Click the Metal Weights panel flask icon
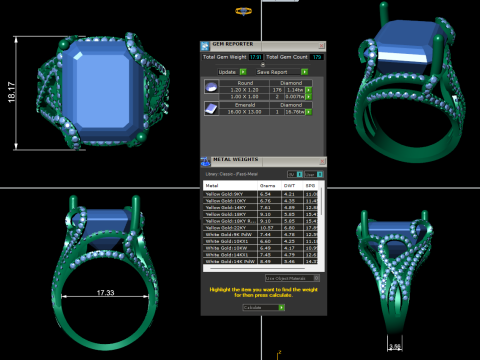The width and height of the screenshot is (480, 360). tap(205, 161)
